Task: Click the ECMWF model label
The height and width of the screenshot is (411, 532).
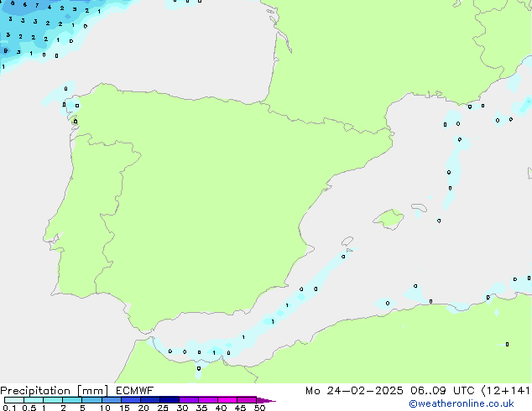Action: point(135,391)
